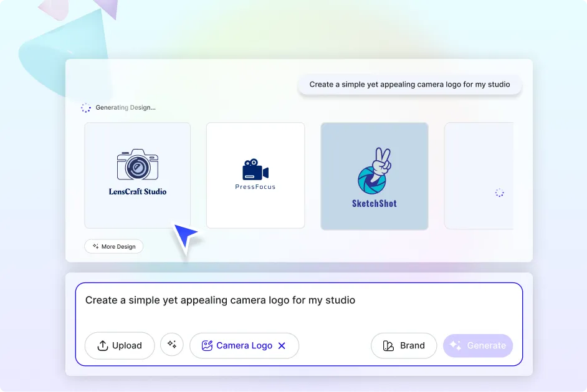Choose the PressFocus logo design
Screen dimensions: 587x392
coord(255,175)
